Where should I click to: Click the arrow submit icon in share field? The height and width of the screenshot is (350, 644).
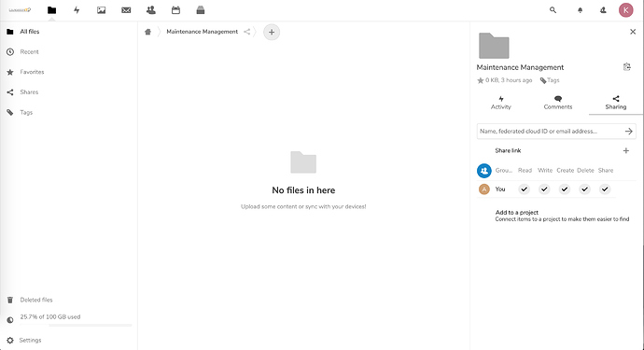click(x=628, y=131)
